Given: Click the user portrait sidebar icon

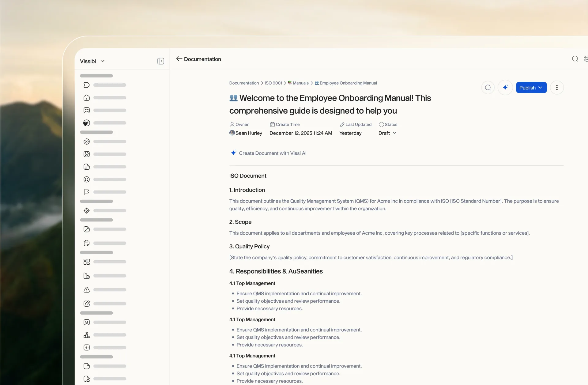Looking at the screenshot, I should point(87,322).
